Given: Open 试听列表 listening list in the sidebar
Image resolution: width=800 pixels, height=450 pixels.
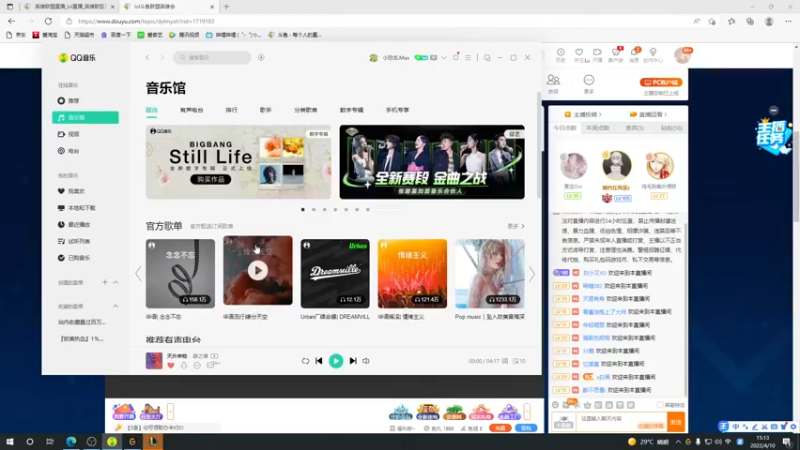Looking at the screenshot, I should tap(74, 241).
